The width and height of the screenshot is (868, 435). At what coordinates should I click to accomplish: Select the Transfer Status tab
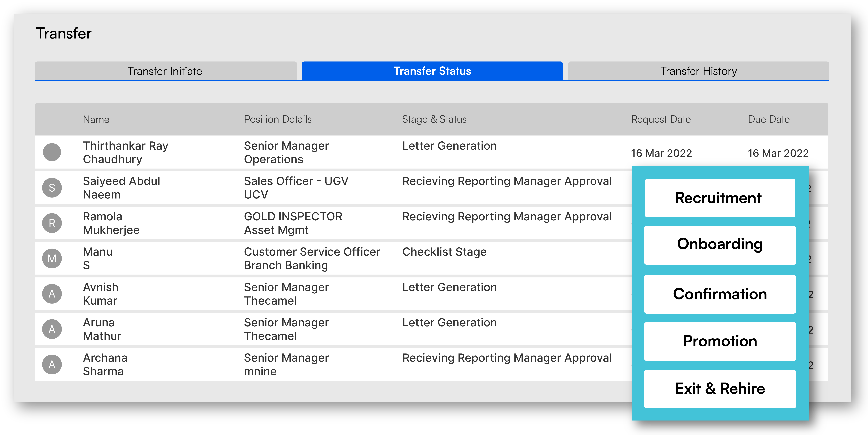[432, 71]
